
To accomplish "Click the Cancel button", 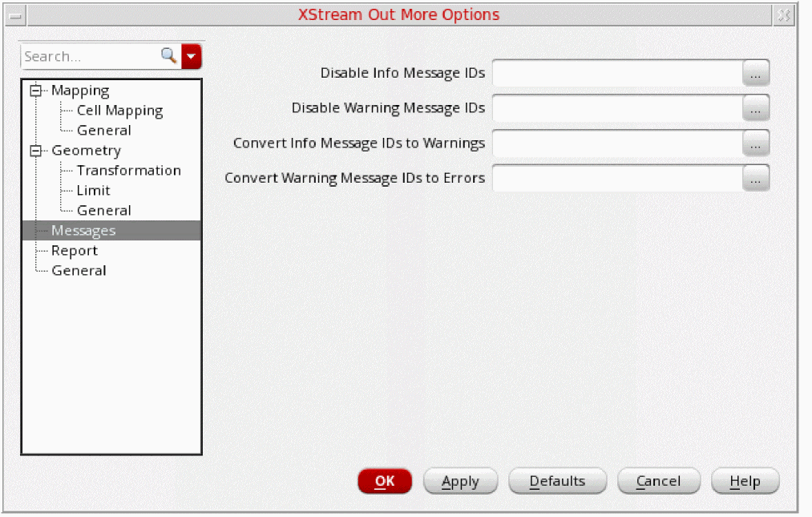I will pyautogui.click(x=659, y=481).
